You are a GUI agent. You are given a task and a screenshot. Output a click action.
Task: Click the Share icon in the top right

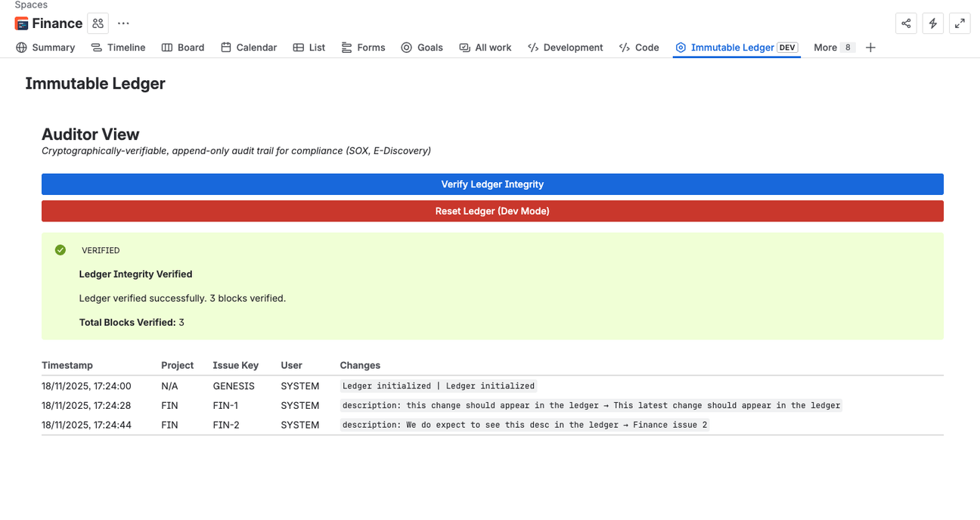click(906, 23)
